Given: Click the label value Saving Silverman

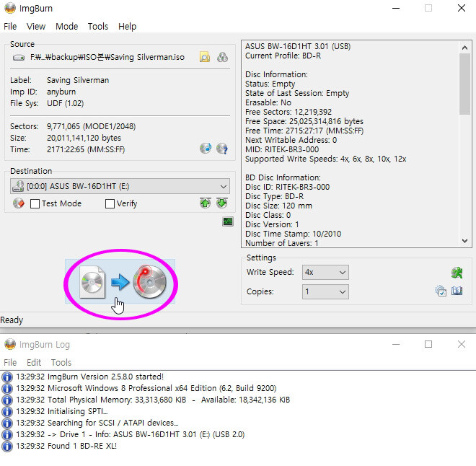Looking at the screenshot, I should (x=78, y=80).
